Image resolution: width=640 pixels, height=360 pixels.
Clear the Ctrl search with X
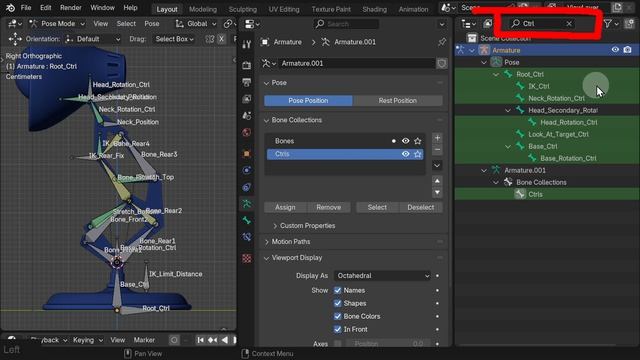pos(569,24)
